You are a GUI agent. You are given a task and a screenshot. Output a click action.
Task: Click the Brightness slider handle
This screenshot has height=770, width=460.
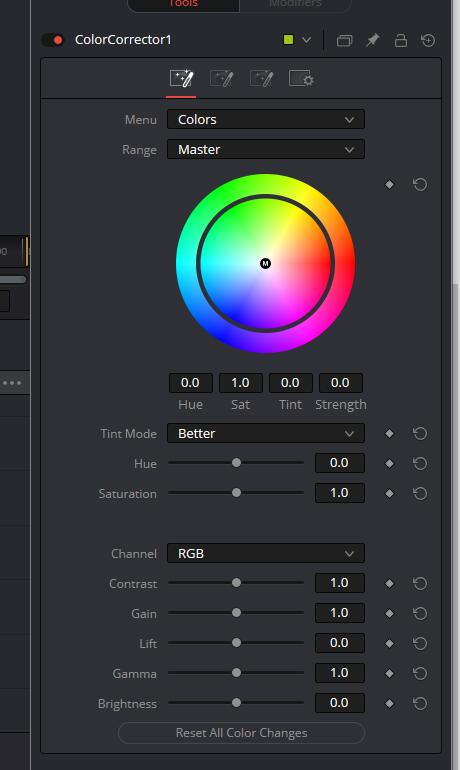pyautogui.click(x=236, y=703)
